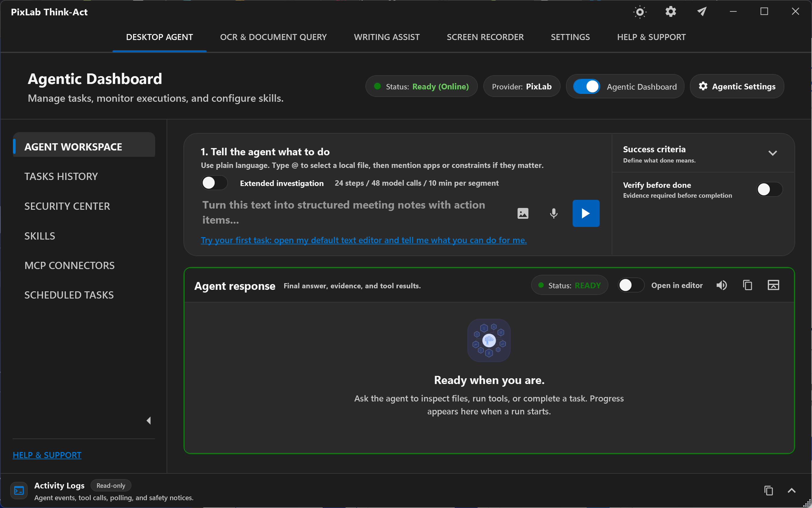Copy the agent response to clipboard
The image size is (812, 508).
pyautogui.click(x=747, y=285)
